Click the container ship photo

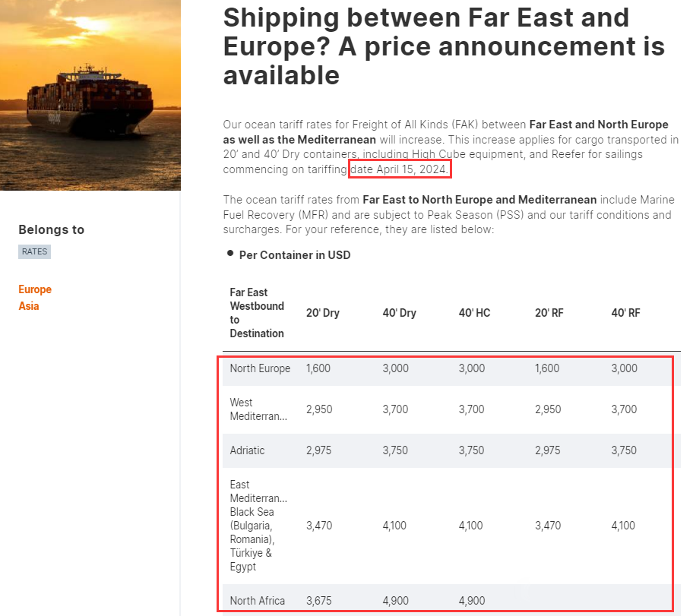point(90,95)
